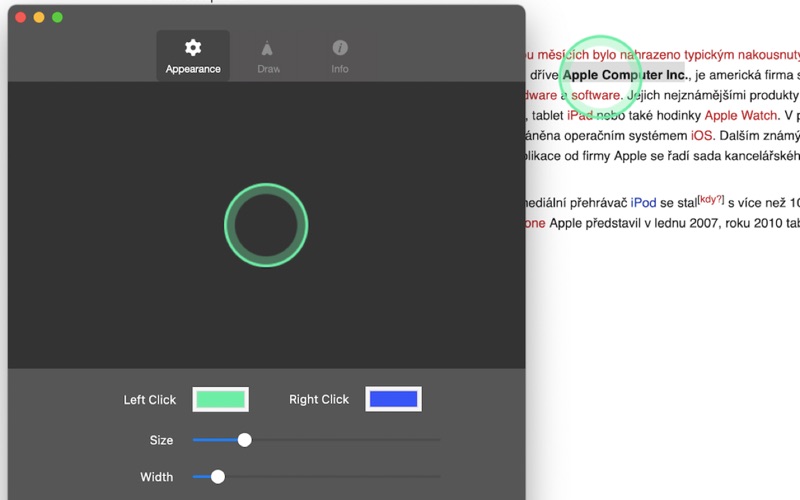
Task: Follow the iPod link in the article
Action: pos(643,204)
